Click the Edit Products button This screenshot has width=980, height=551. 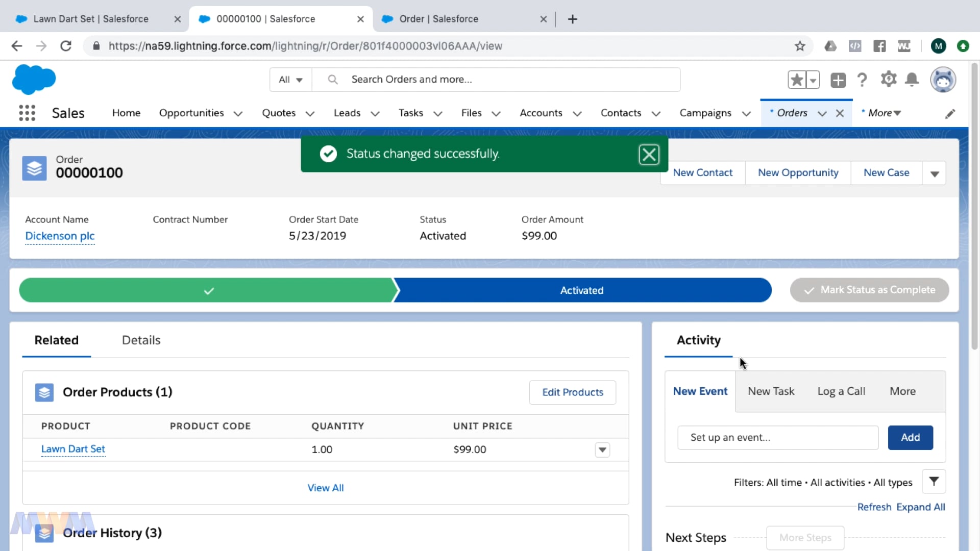coord(572,392)
